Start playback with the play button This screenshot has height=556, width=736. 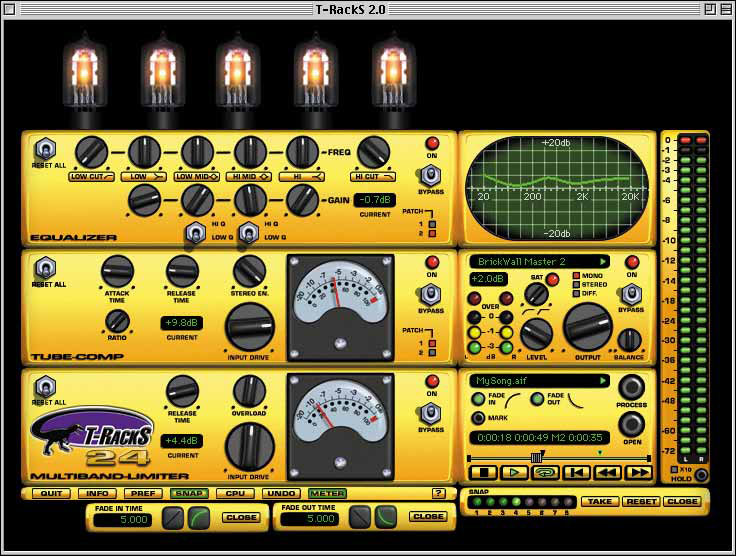(514, 472)
